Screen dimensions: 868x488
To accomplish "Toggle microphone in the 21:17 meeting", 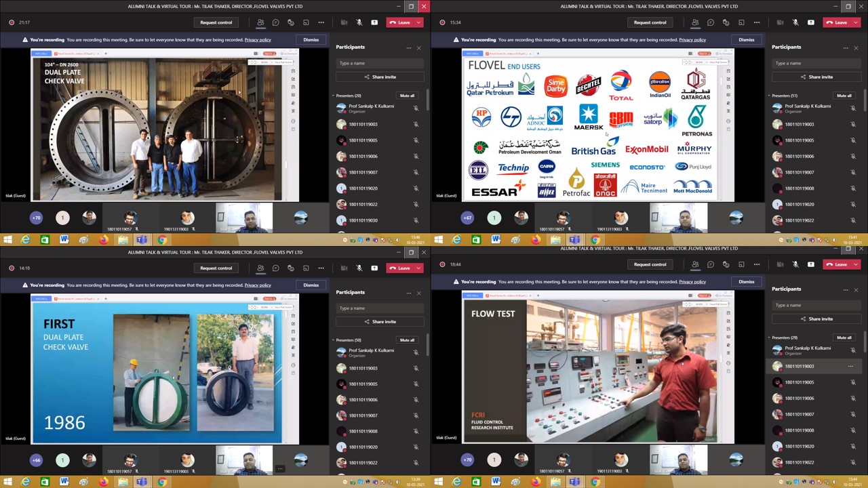I will pos(359,22).
